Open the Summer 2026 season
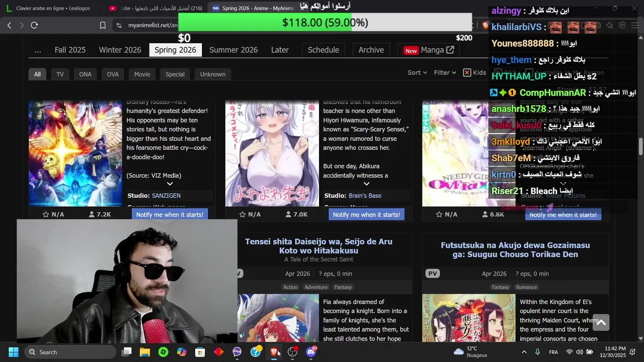Screen dimensions: 644x362 pyautogui.click(x=233, y=50)
